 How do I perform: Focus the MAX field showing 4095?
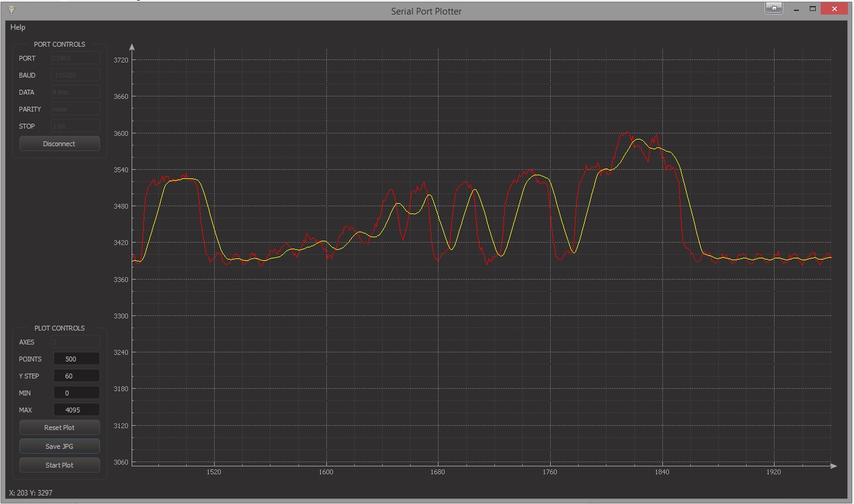point(76,410)
